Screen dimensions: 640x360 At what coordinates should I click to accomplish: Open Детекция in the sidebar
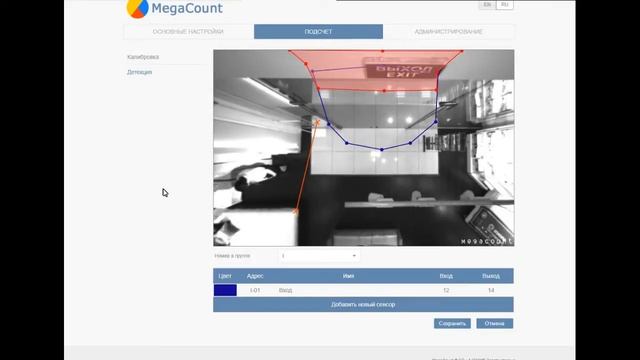tap(140, 72)
